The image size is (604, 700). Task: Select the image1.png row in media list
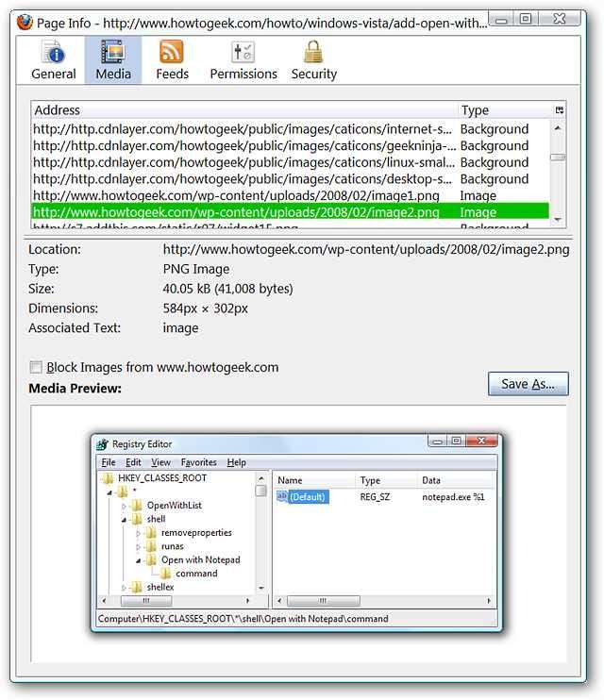(291, 195)
